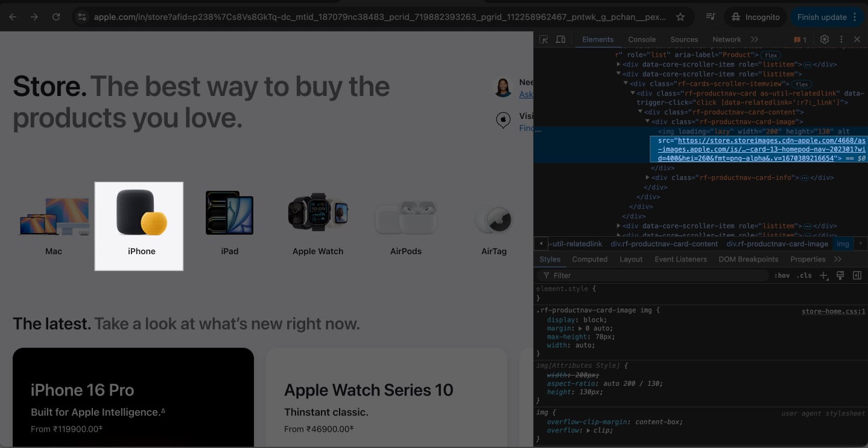The height and width of the screenshot is (448, 868).
Task: Expand the rf-productnav-card-info div
Action: [647, 178]
